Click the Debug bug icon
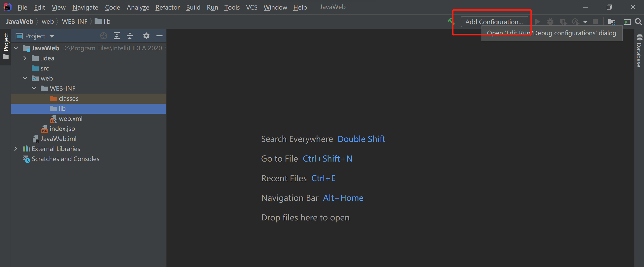The width and height of the screenshot is (644, 267). pyautogui.click(x=550, y=22)
